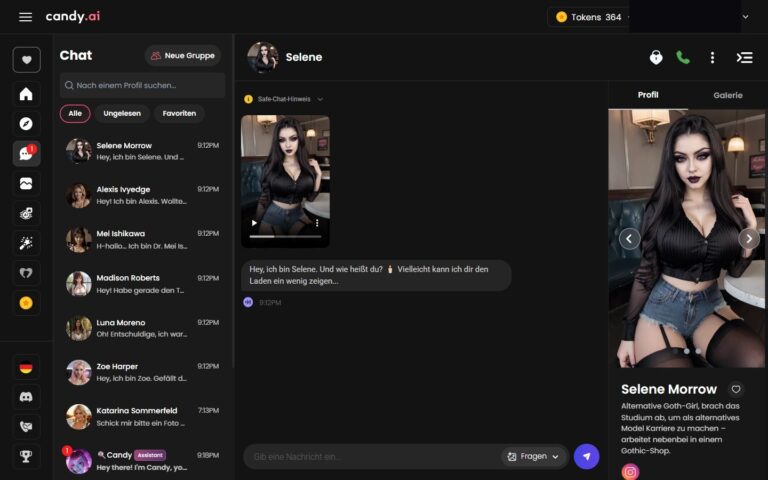Image resolution: width=768 pixels, height=480 pixels.
Task: Open the Discord icon in sidebar
Action: (26, 397)
